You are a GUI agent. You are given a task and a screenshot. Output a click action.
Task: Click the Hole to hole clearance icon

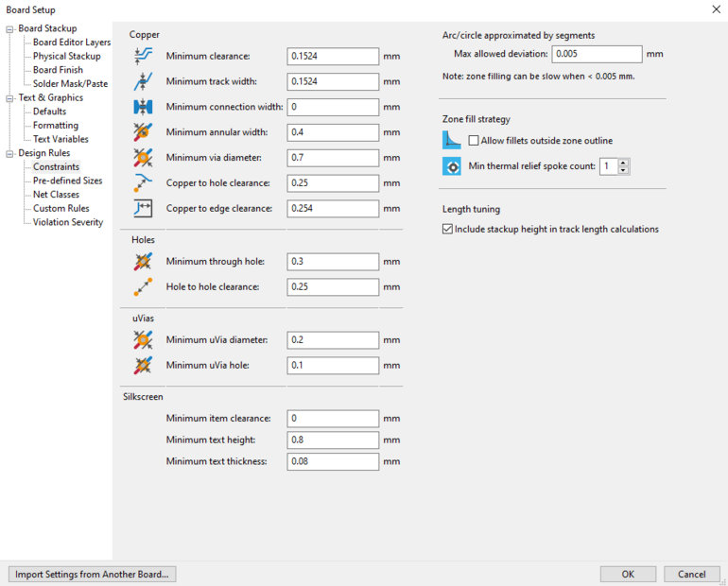[x=143, y=286]
